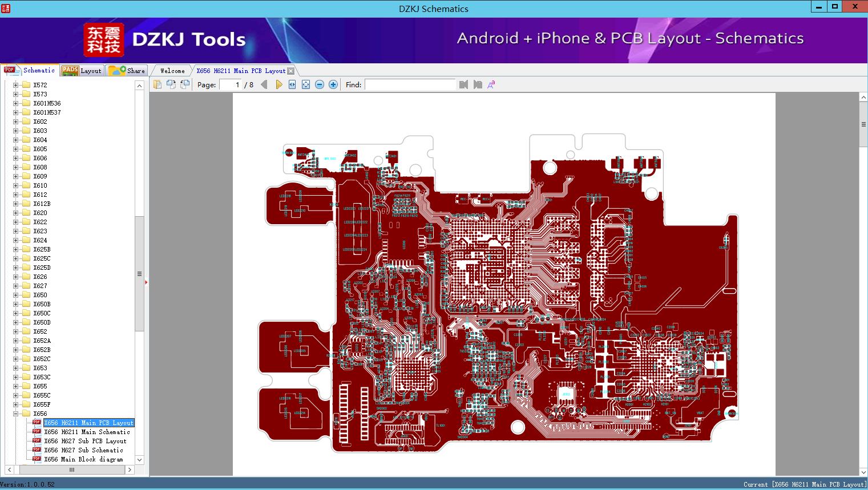
Task: Expand the X601H536 folder
Action: (x=16, y=103)
